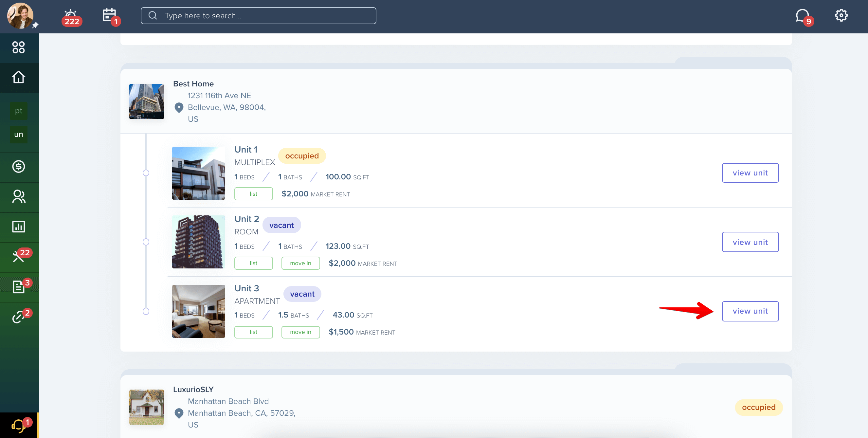Focus the 'Type here to search' field
This screenshot has width=868, height=438.
tap(258, 15)
